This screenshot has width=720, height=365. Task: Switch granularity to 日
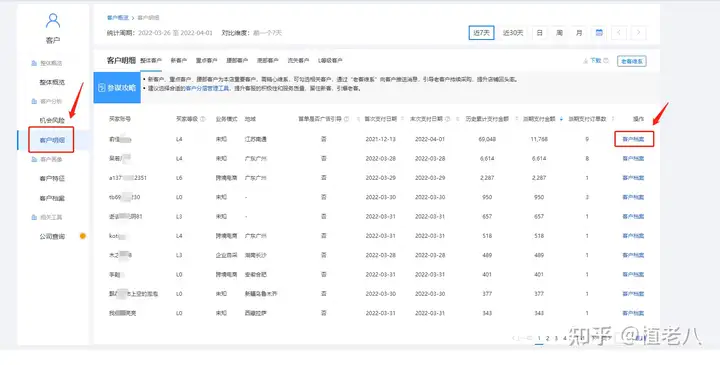pos(540,33)
